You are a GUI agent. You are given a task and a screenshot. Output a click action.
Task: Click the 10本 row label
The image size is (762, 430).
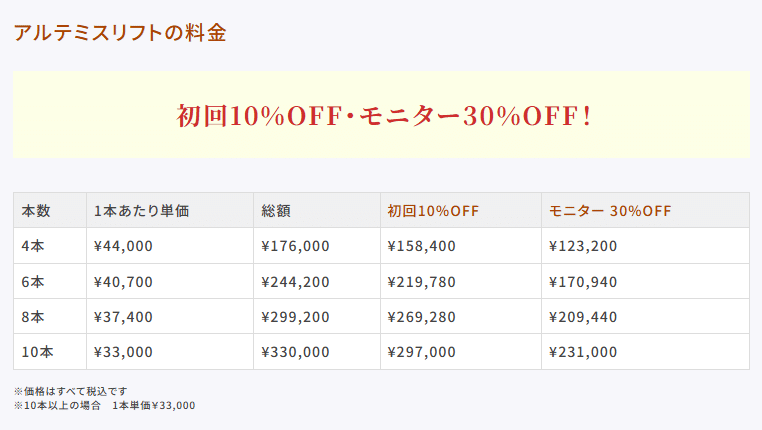[x=37, y=352]
